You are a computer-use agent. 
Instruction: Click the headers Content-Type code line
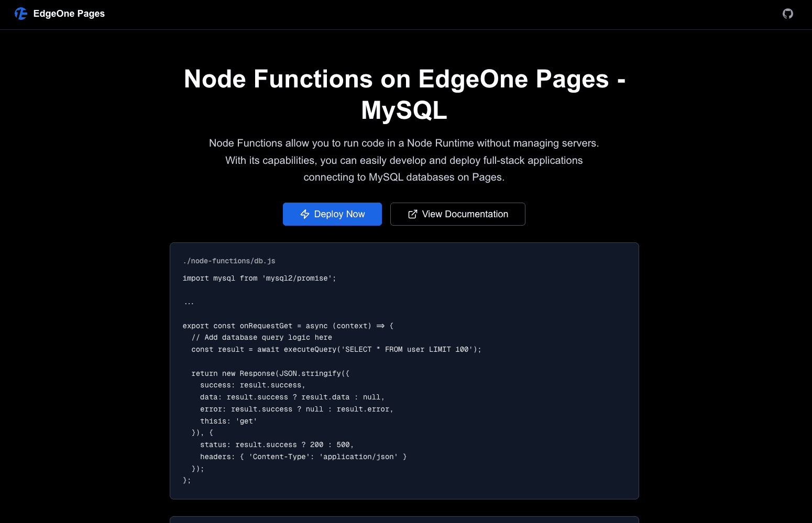(x=303, y=457)
